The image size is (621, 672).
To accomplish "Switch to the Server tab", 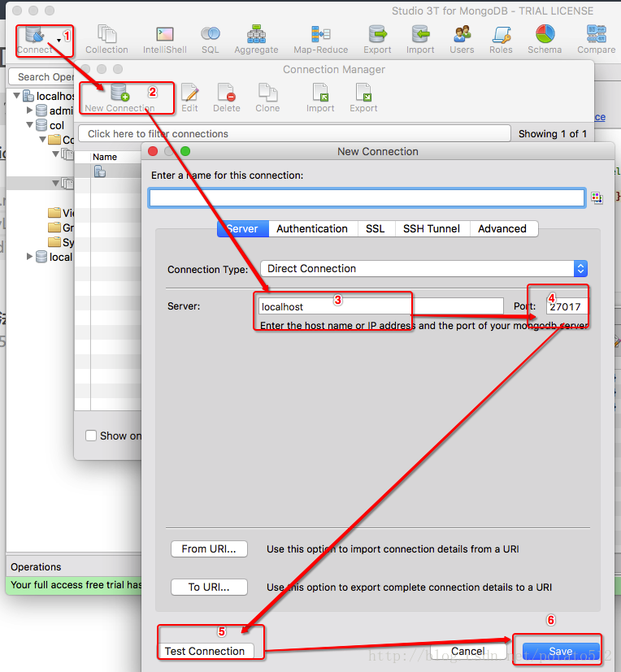I will click(243, 229).
